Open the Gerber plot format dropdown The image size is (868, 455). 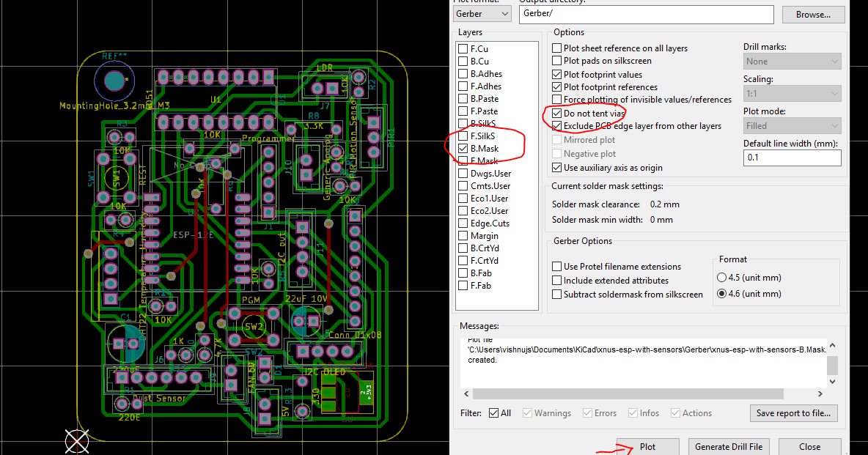coord(482,13)
